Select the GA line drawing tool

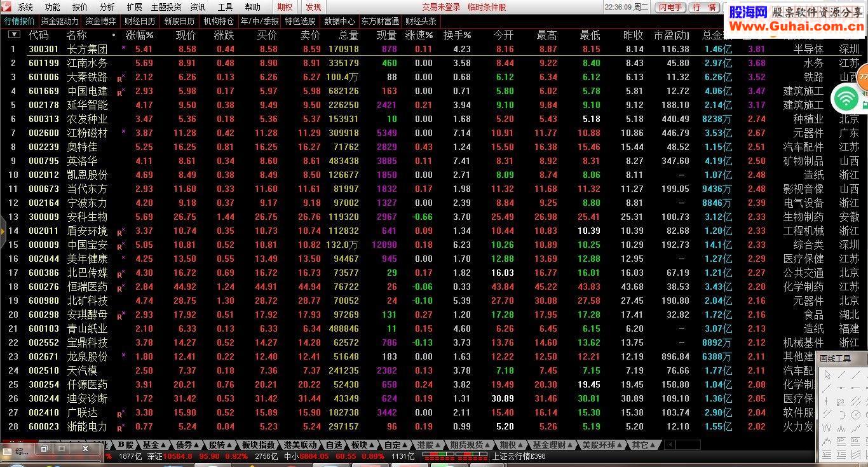pyautogui.click(x=855, y=442)
